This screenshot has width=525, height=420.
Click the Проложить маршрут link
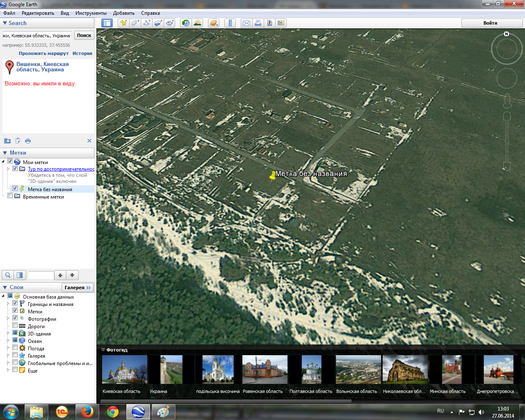click(43, 53)
